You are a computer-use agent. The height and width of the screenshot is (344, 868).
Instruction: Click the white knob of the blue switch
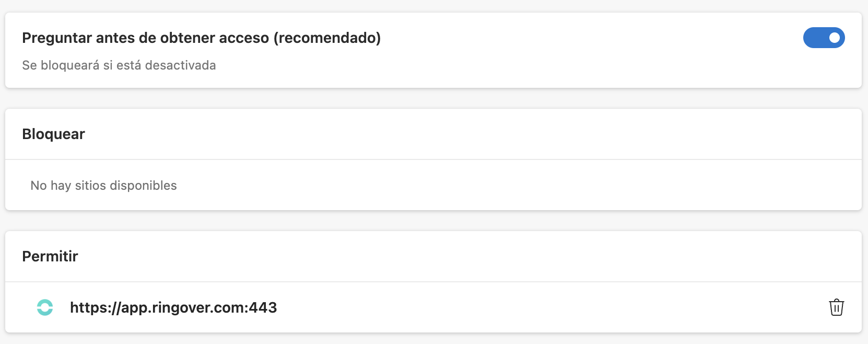(835, 38)
